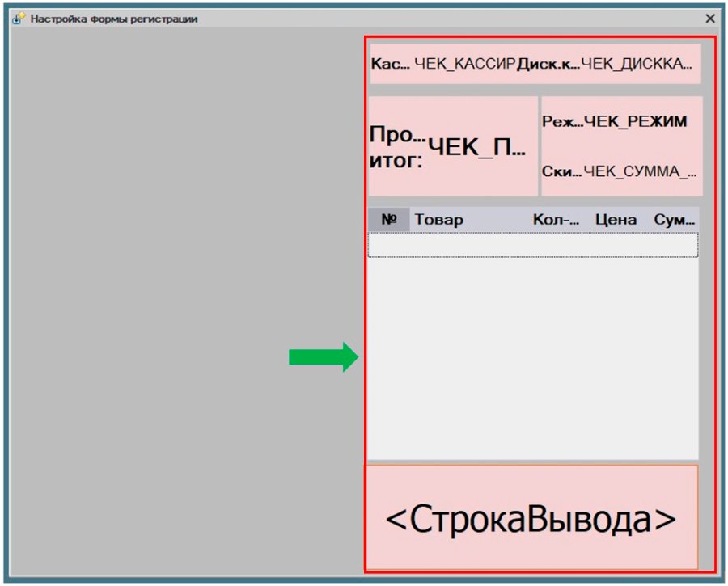Viewport: 728px width, 586px height.
Task: Click the window title bar icon
Action: coord(19,19)
